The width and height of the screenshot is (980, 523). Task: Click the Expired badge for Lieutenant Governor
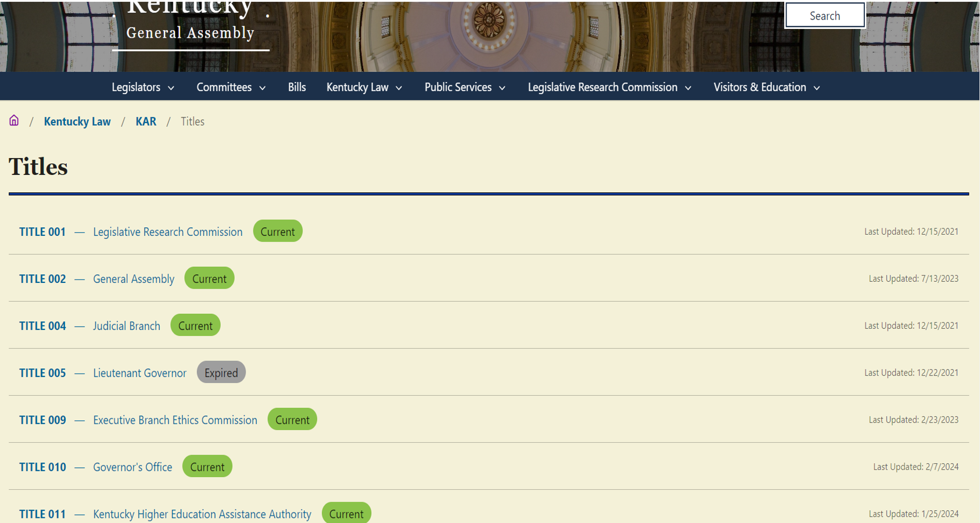point(221,372)
